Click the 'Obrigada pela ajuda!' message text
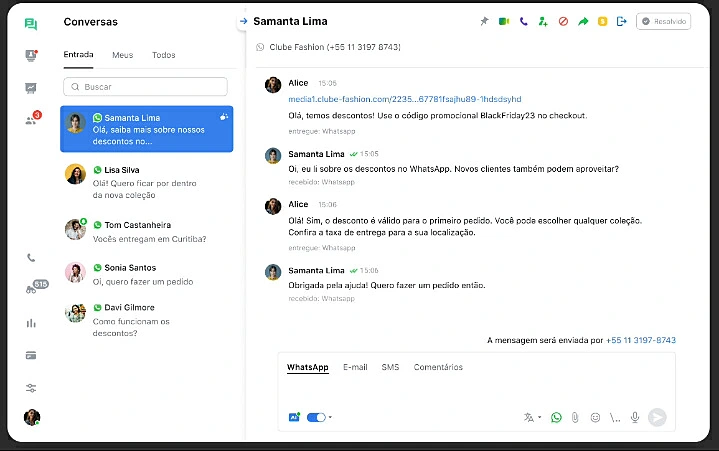The width and height of the screenshot is (719, 451). tap(387, 285)
